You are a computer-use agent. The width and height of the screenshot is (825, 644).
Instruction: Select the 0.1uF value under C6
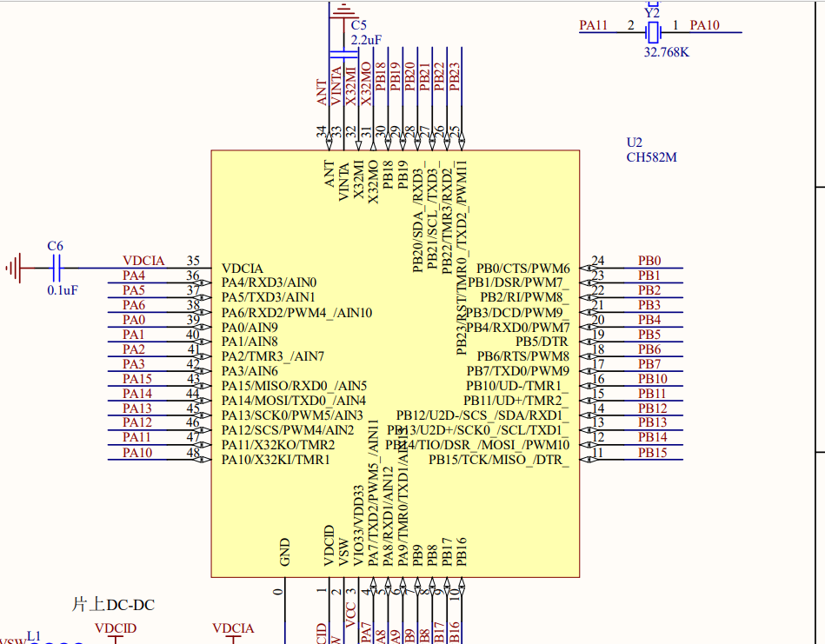click(x=63, y=290)
